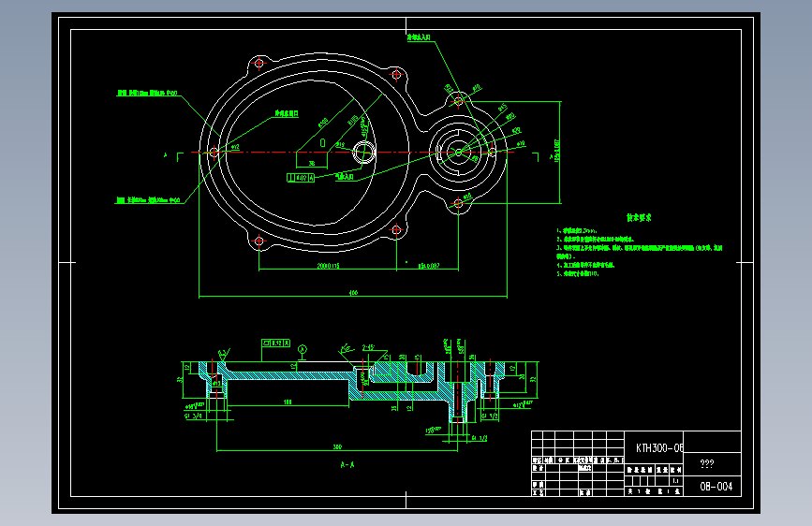Click the flatness tolerance frame in section view
This screenshot has height=526, width=812.
tap(276, 343)
